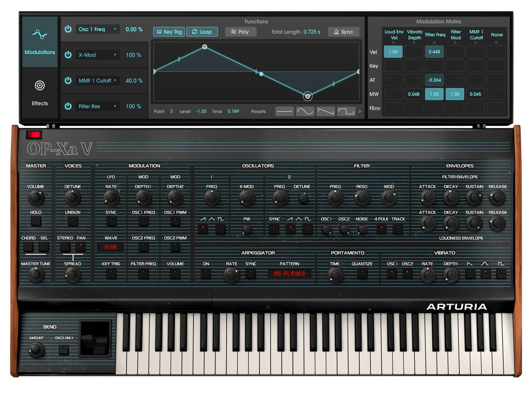Viewport: 532px width, 403px height.
Task: Expand the Filter Freq matrix destination
Action: (434, 42)
